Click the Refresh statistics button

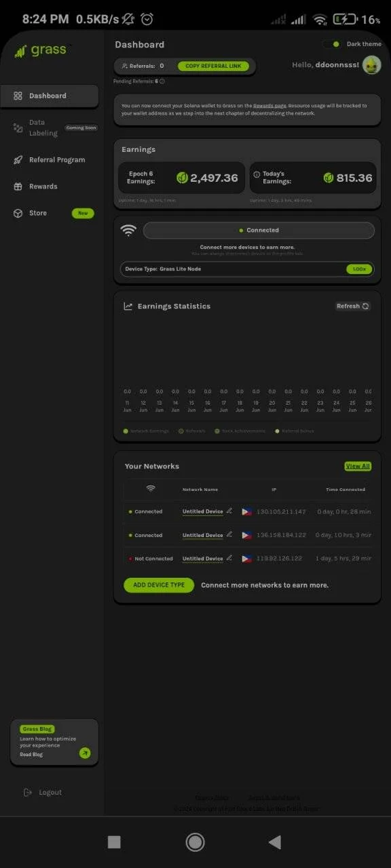(353, 307)
